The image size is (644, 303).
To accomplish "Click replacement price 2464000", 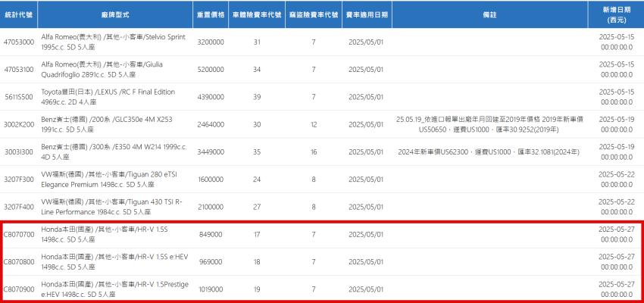I will point(211,124).
